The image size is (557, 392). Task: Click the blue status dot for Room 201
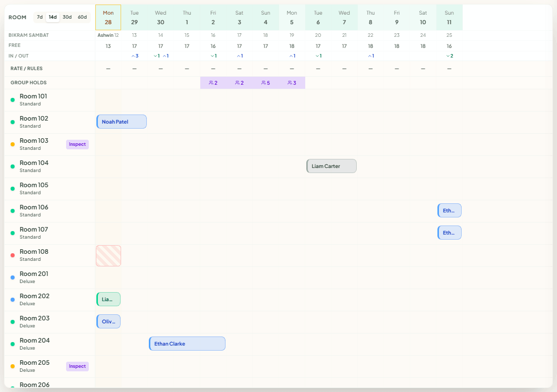[13, 277]
